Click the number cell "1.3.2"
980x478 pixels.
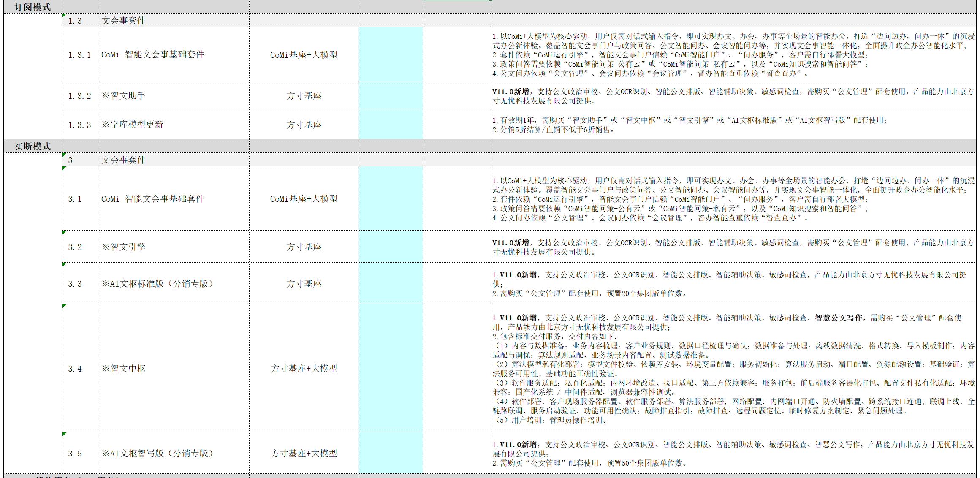pyautogui.click(x=81, y=96)
